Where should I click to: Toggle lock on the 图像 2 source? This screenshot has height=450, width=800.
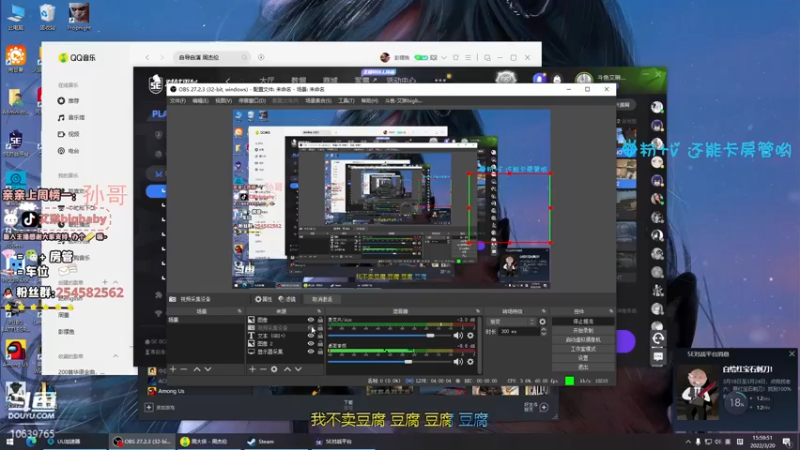(320, 343)
